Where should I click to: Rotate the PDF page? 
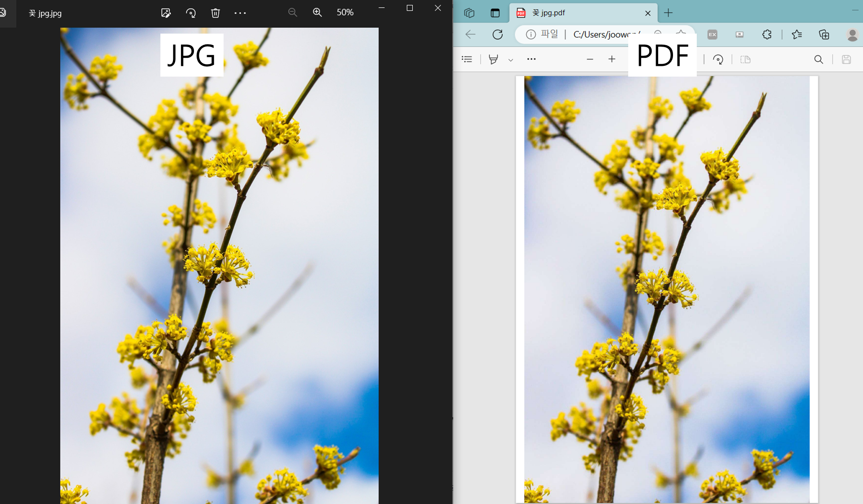718,59
